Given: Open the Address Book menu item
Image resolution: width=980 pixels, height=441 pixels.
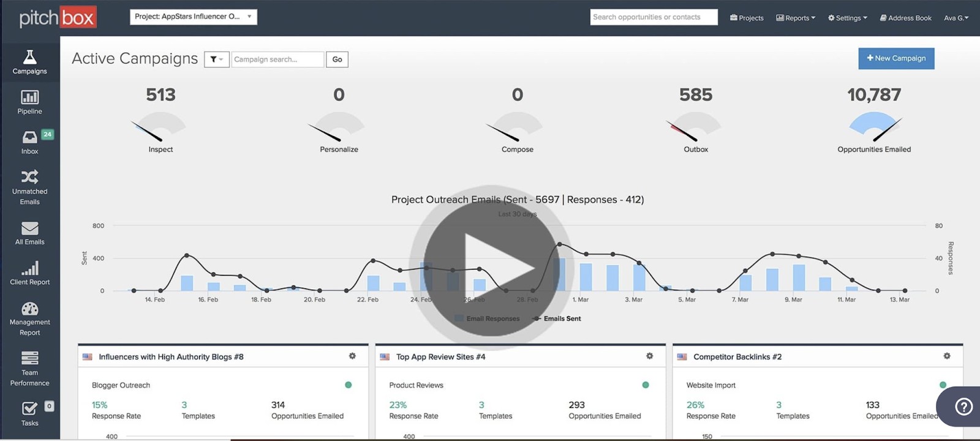Looking at the screenshot, I should pyautogui.click(x=906, y=18).
